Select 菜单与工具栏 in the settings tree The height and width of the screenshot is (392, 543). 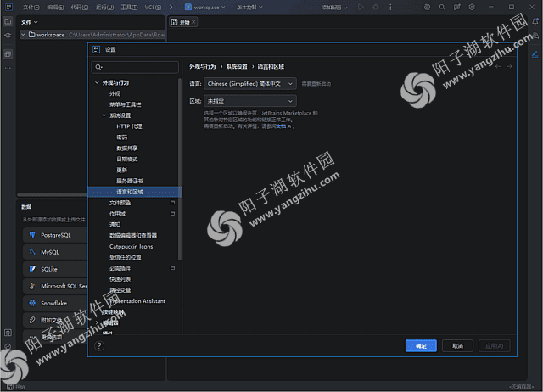(x=126, y=104)
